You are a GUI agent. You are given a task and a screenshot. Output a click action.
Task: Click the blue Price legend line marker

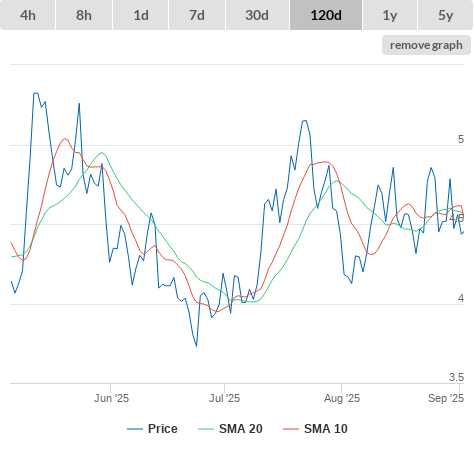pyautogui.click(x=135, y=429)
